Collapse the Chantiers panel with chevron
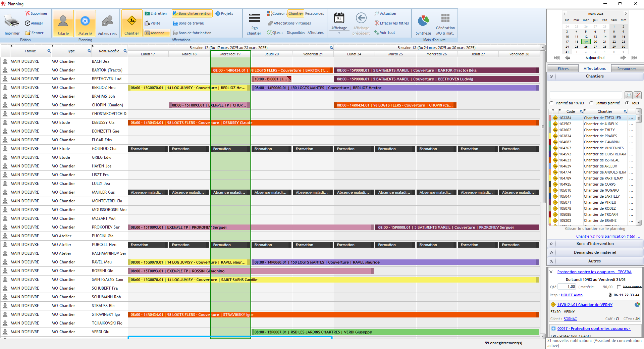Image resolution: width=644 pixels, height=349 pixels. (551, 76)
